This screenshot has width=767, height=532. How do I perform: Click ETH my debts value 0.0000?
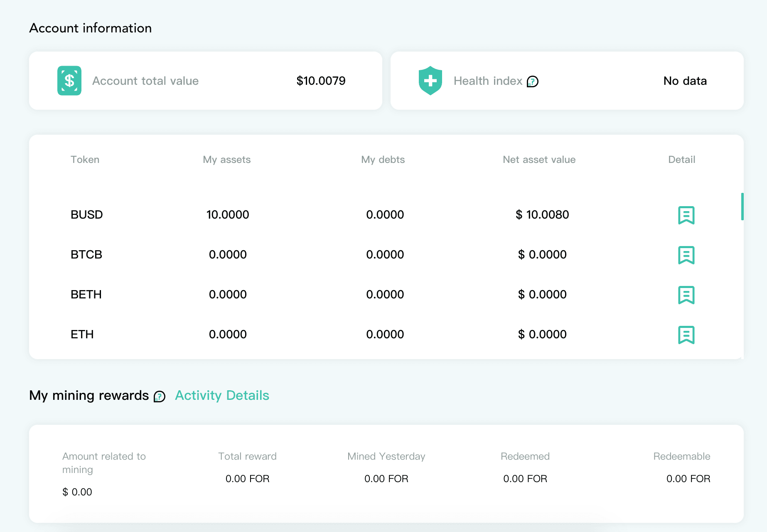(x=385, y=334)
